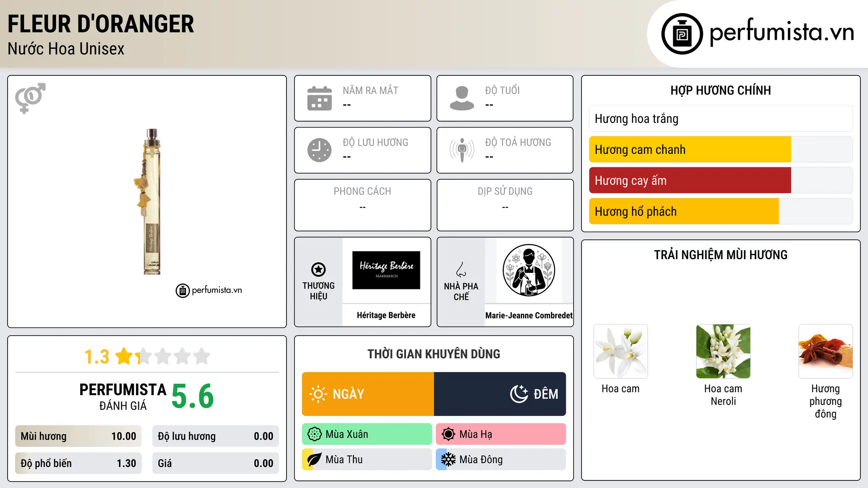This screenshot has width=868, height=488.
Task: Click the Héritage Berbère brand name link
Action: tap(386, 315)
